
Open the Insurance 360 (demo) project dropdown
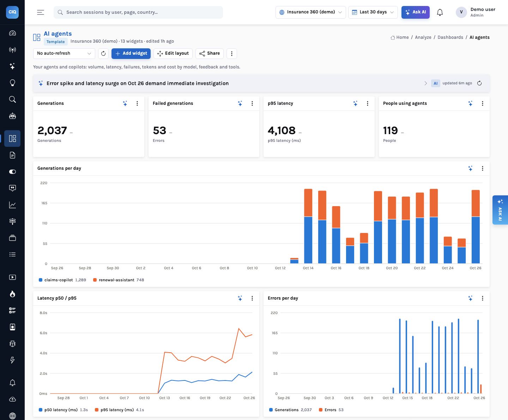(310, 12)
